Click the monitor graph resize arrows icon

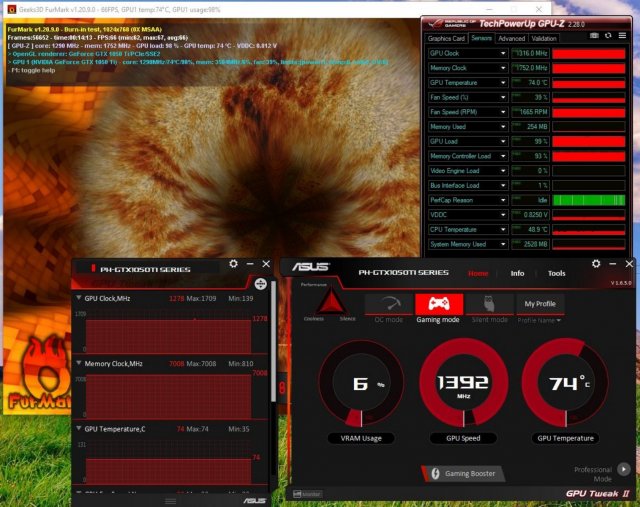coord(260,284)
